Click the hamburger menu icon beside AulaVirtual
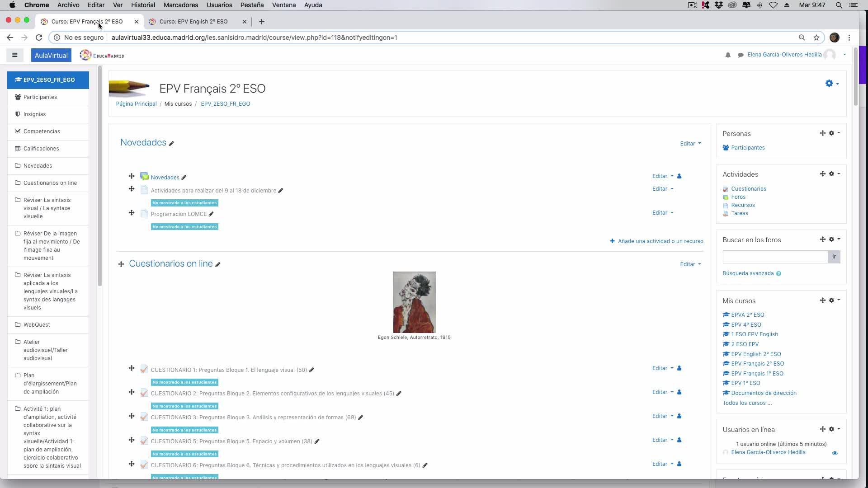The image size is (868, 488). pyautogui.click(x=14, y=55)
